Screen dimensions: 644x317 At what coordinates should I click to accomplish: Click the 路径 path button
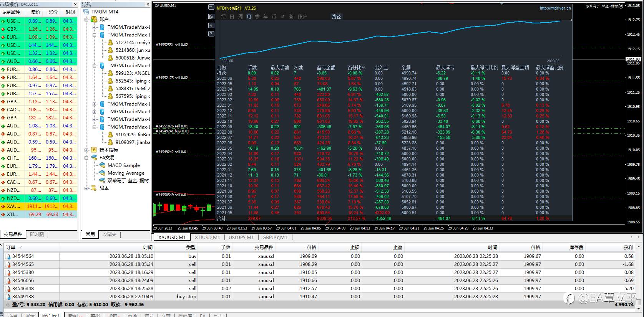pyautogui.click(x=336, y=17)
